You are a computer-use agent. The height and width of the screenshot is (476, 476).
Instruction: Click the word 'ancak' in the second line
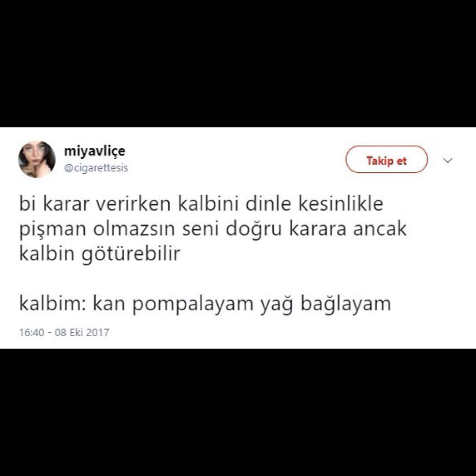[x=379, y=229]
